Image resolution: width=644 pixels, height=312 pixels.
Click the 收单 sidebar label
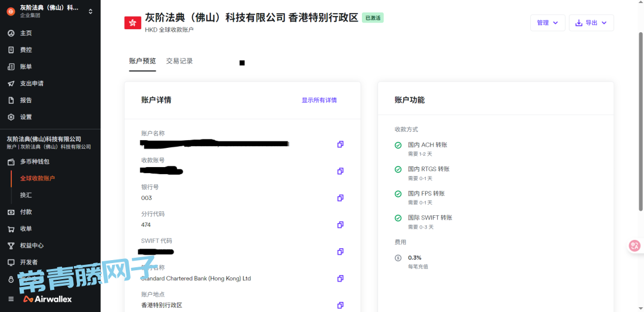click(26, 228)
